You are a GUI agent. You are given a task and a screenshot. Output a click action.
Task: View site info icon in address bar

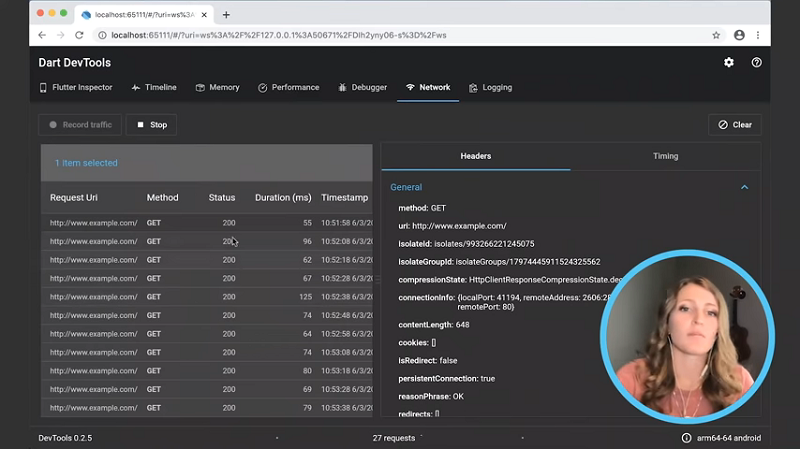tap(102, 35)
